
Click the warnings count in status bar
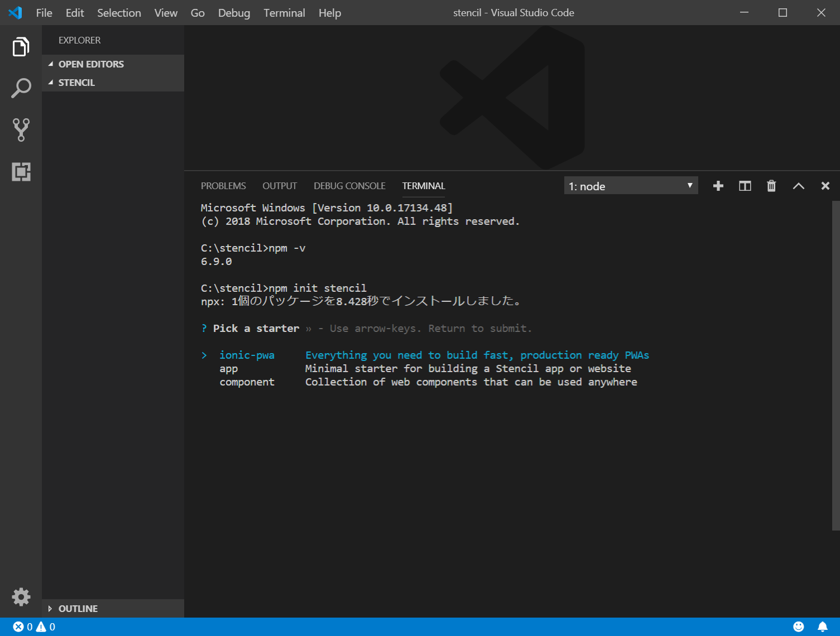click(46, 627)
